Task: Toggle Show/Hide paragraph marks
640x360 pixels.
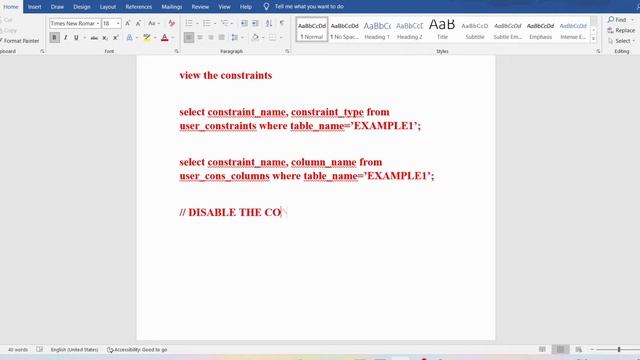Action: click(282, 23)
